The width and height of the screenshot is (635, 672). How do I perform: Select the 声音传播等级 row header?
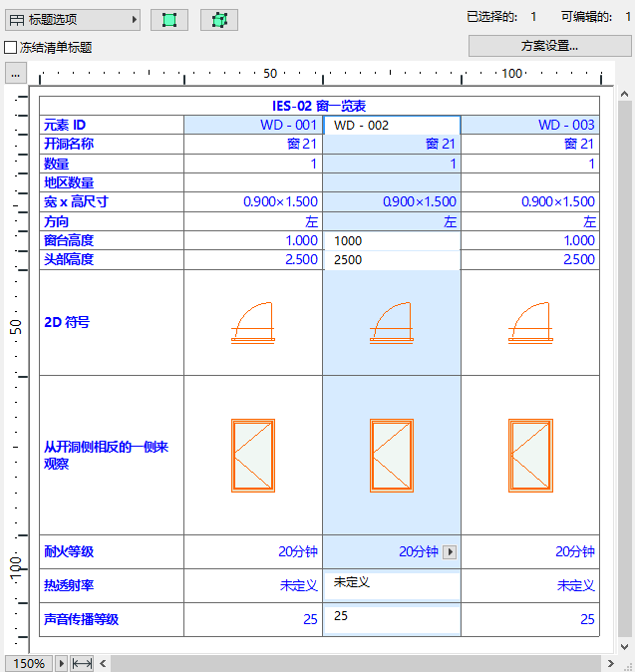tap(112, 619)
